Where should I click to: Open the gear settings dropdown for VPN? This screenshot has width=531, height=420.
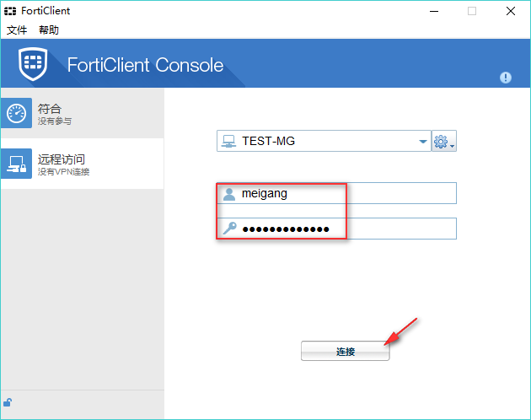[444, 141]
